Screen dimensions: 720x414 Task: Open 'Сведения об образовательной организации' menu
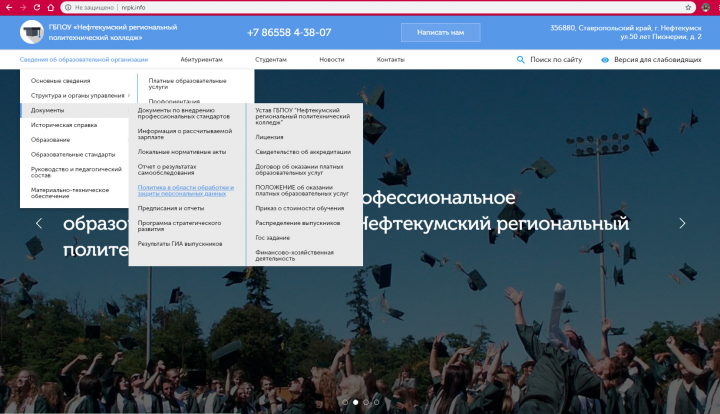(84, 60)
